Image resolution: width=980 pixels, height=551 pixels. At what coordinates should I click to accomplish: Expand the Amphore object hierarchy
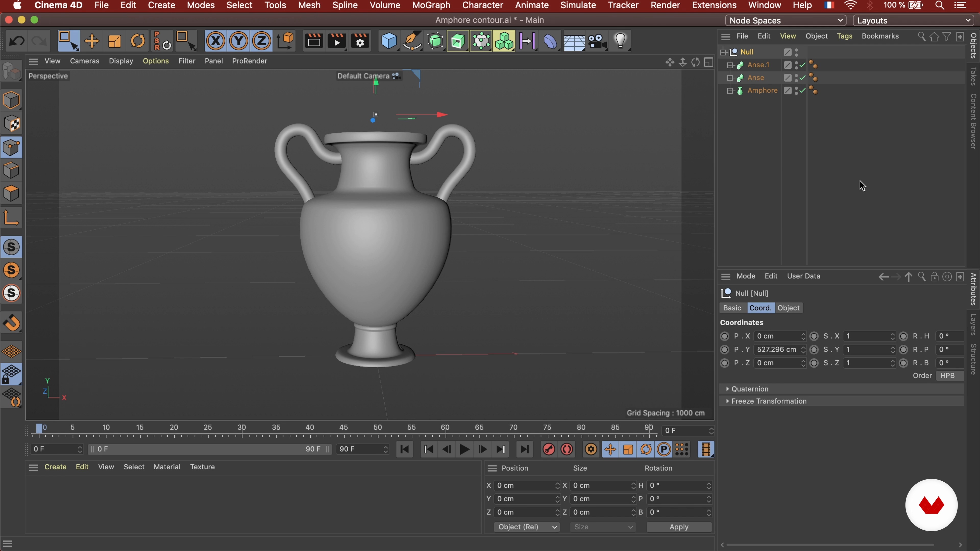tap(730, 91)
